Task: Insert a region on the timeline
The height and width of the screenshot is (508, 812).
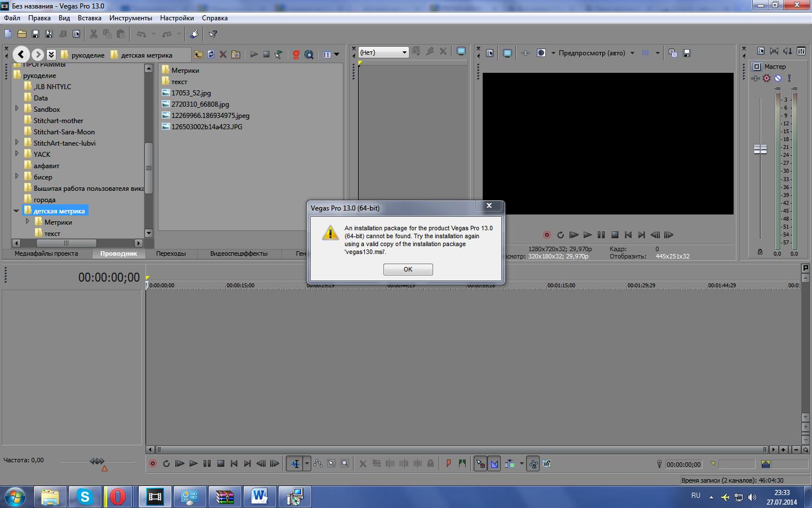Action: [x=462, y=464]
